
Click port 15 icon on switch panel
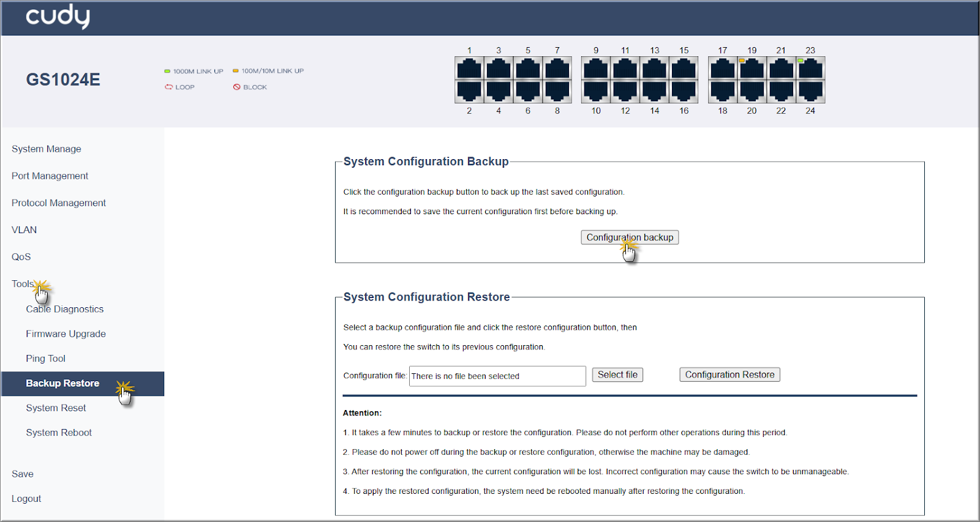[x=684, y=69]
